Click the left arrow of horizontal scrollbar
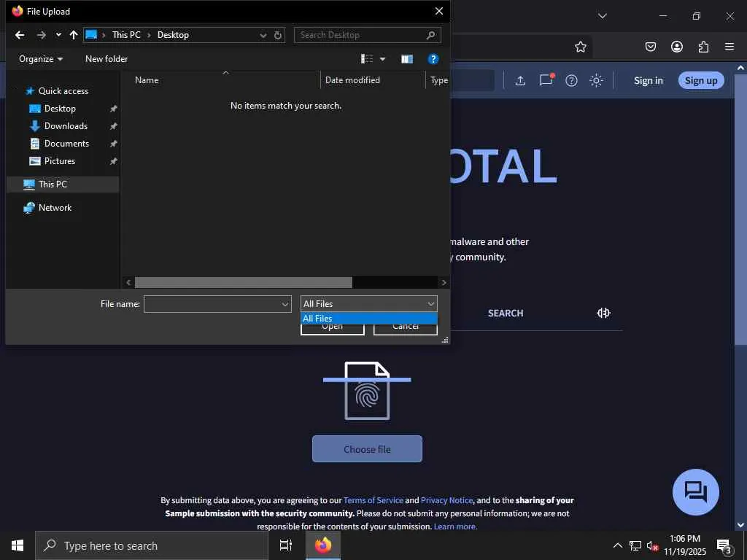 (128, 282)
